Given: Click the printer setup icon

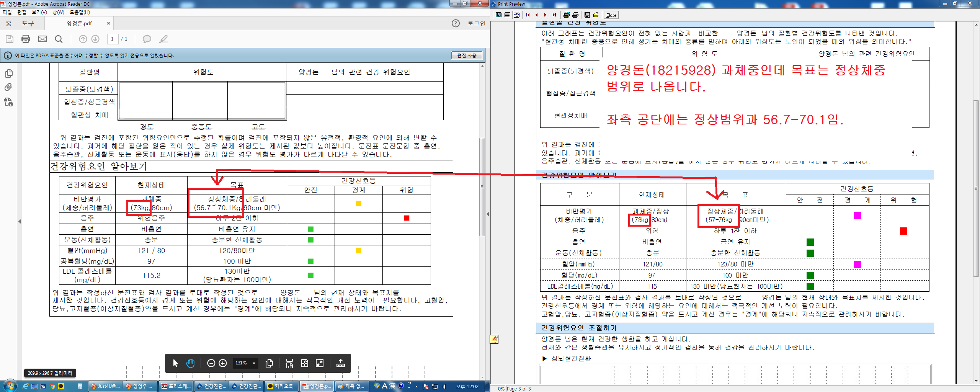Looking at the screenshot, I should [566, 15].
